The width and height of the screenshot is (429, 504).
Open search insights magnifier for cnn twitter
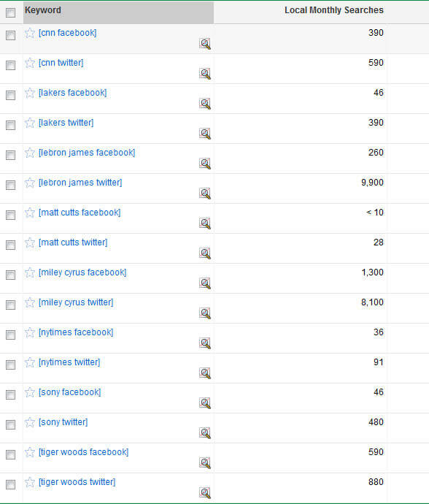coord(205,74)
